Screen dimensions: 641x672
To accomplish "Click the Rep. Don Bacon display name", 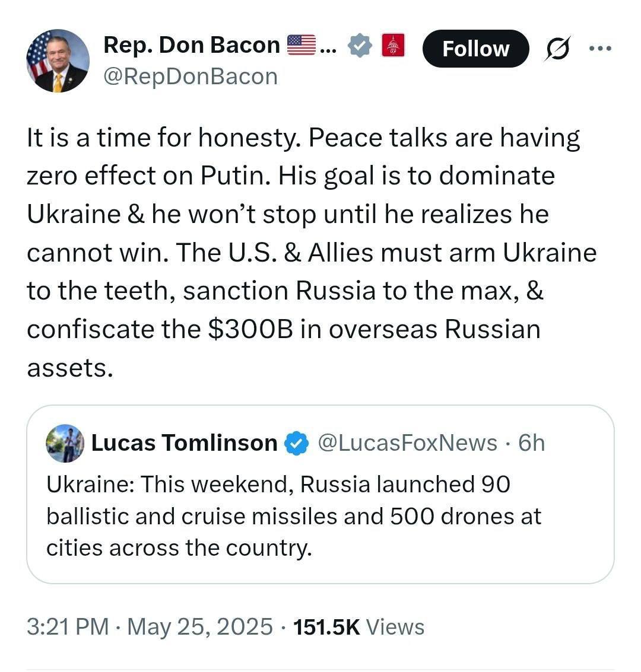I will pyautogui.click(x=191, y=45).
